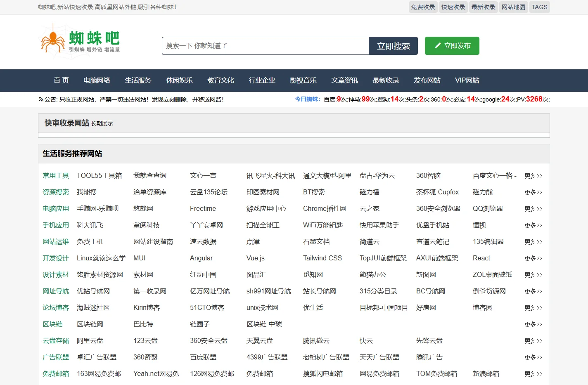Open the 论坛博客 category link
Screen dimensions: 588x385
coord(56,308)
